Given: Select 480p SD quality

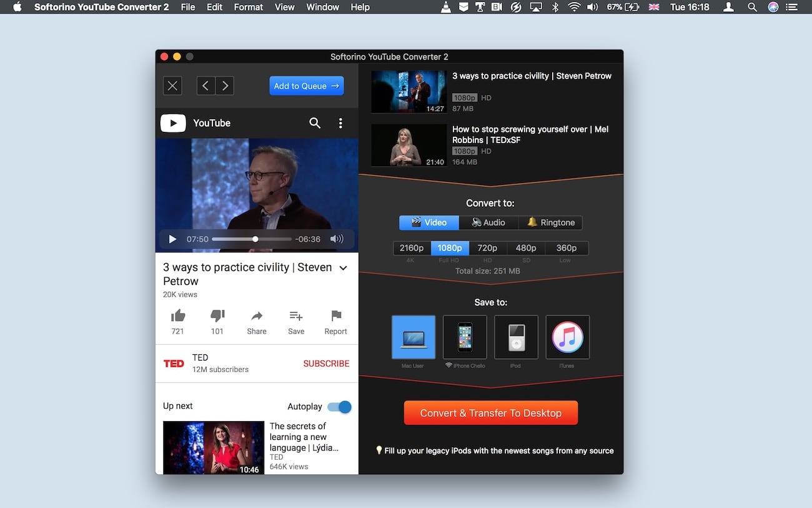Looking at the screenshot, I should (x=526, y=248).
